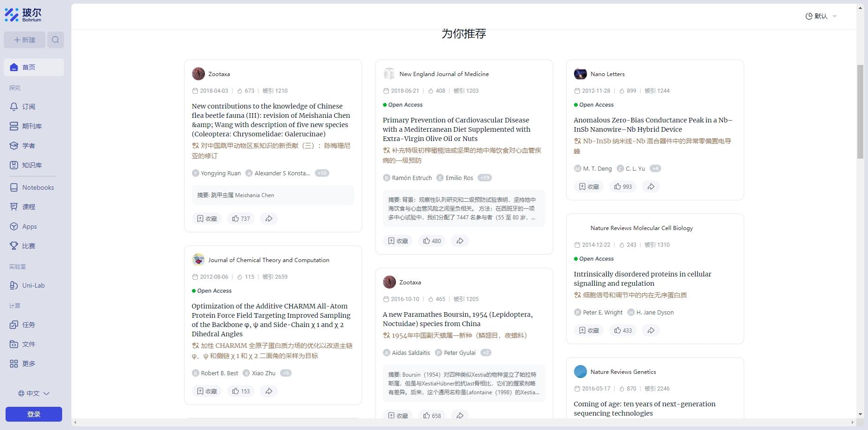Expand the 默认 theme dropdown at top right
This screenshot has width=868, height=430.
click(821, 16)
